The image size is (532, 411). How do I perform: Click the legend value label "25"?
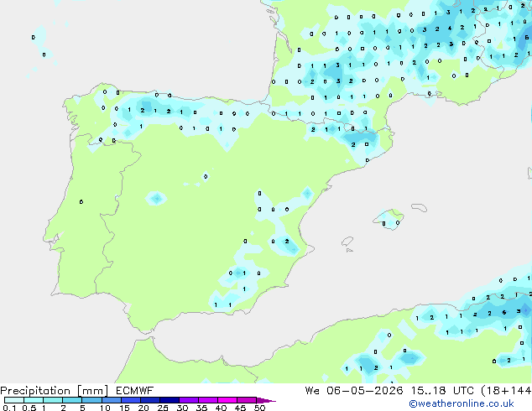point(163,408)
